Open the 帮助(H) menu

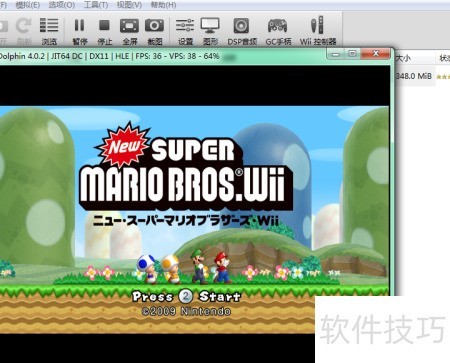[x=163, y=5]
